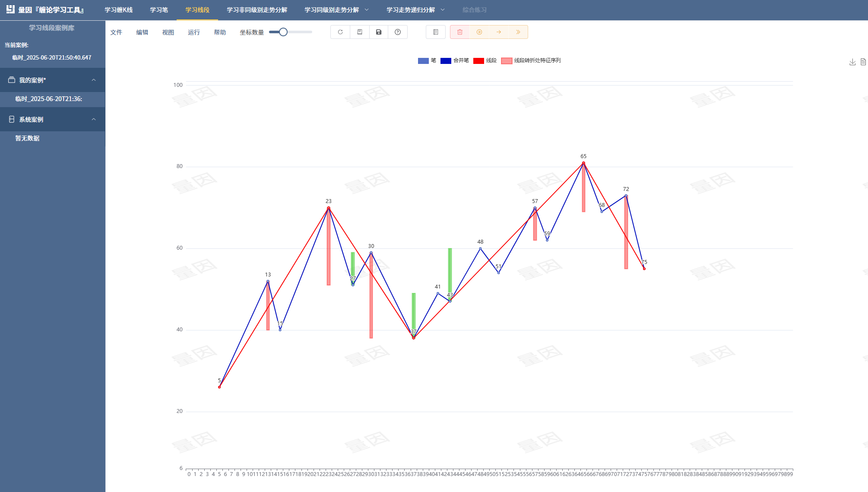Image resolution: width=868 pixels, height=492 pixels.
Task: Toggle the 合并笔 legend series
Action: coord(454,60)
